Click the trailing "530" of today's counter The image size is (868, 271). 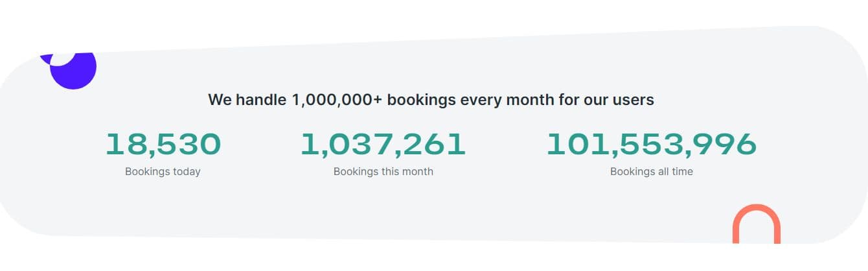click(191, 144)
